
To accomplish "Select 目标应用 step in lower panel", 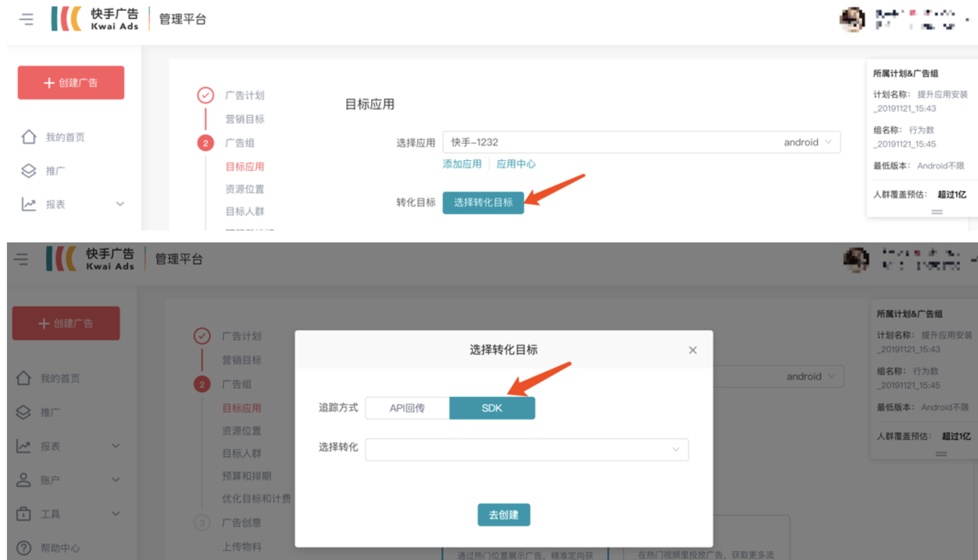I will click(242, 408).
